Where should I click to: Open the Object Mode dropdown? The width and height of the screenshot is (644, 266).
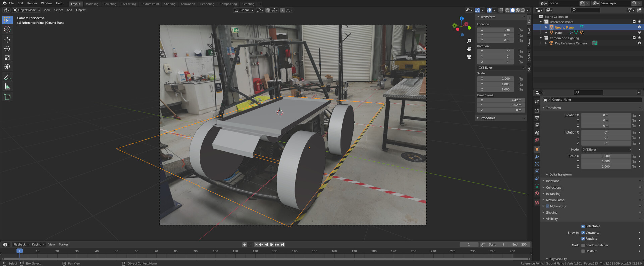26,10
